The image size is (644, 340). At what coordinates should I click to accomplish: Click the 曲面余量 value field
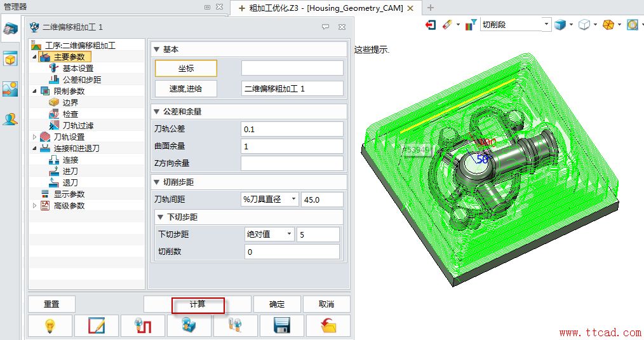pyautogui.click(x=292, y=146)
